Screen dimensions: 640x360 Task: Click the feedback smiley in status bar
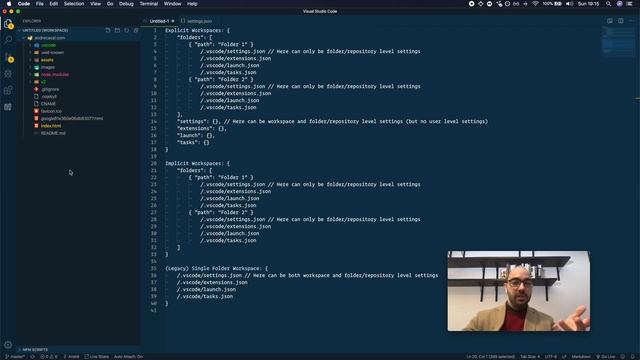point(623,356)
